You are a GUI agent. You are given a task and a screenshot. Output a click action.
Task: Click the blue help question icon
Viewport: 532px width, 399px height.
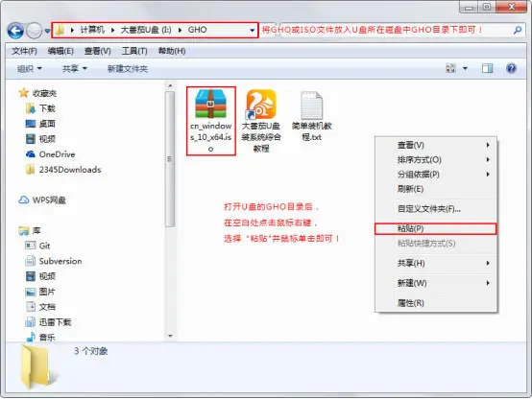point(511,68)
